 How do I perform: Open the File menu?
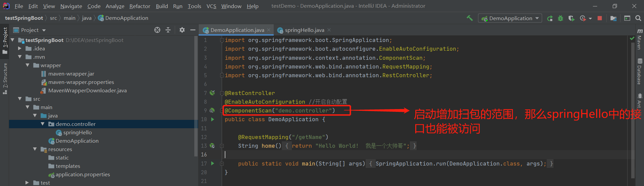tap(19, 6)
